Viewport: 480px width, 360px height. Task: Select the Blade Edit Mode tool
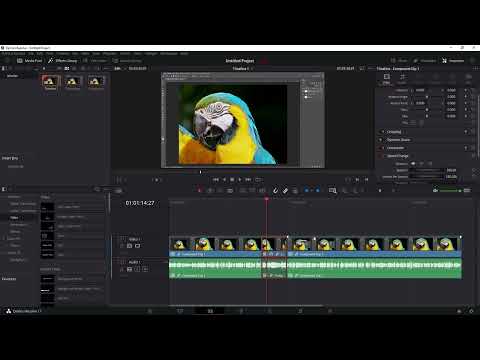pos(230,190)
